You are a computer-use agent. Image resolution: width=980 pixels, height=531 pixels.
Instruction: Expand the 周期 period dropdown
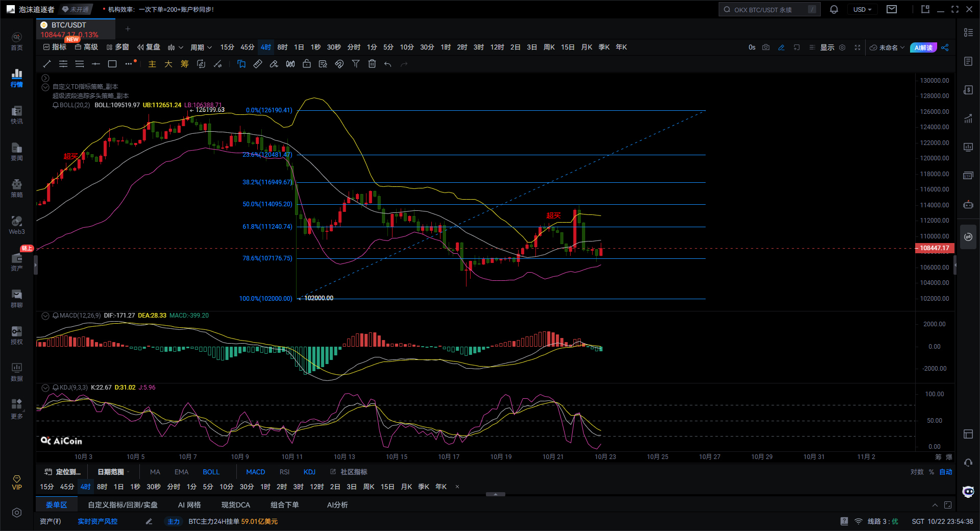[x=201, y=47]
